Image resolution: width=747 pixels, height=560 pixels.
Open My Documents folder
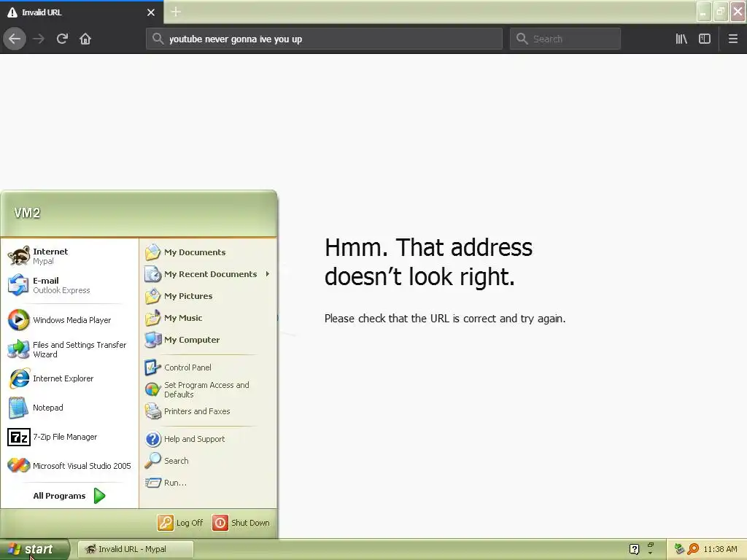click(208, 252)
